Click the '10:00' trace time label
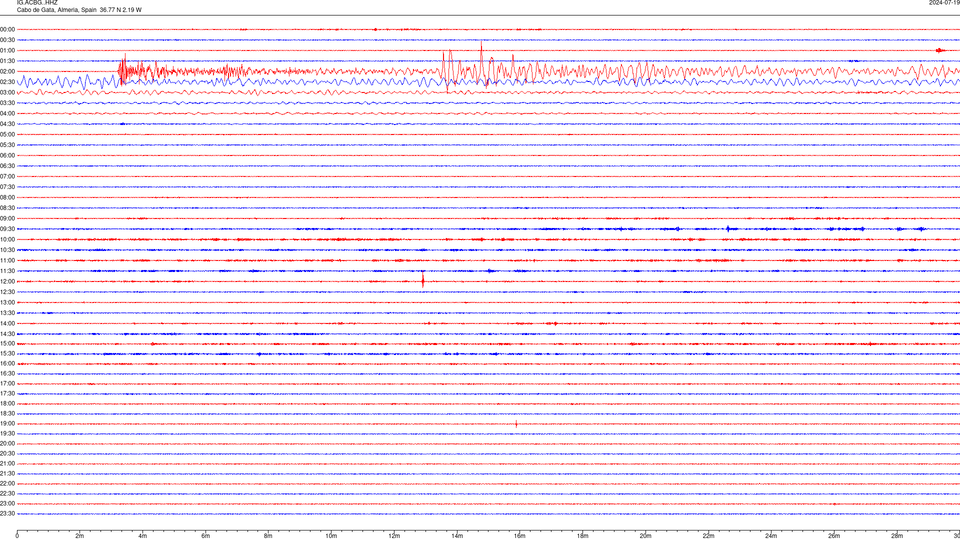Screen dimensions: 960x540 (7, 239)
